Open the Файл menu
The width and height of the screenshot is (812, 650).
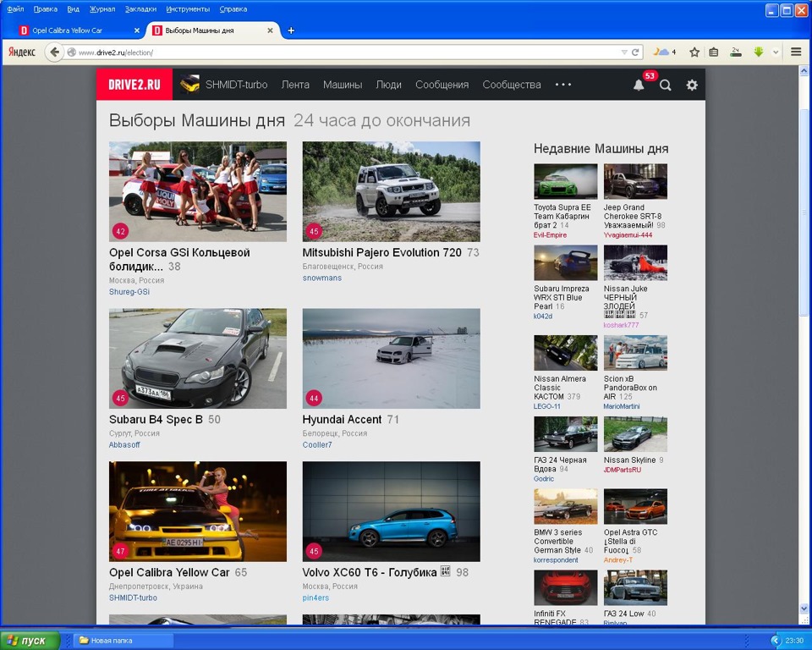[15, 9]
